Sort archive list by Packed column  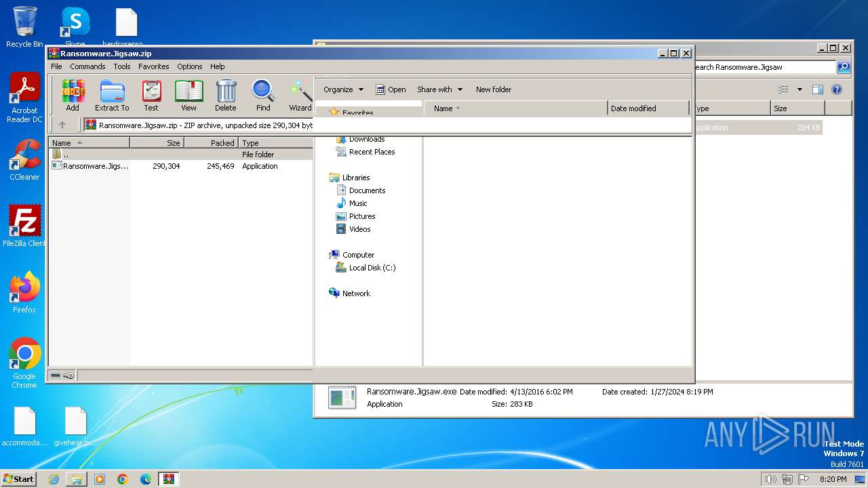(x=211, y=143)
